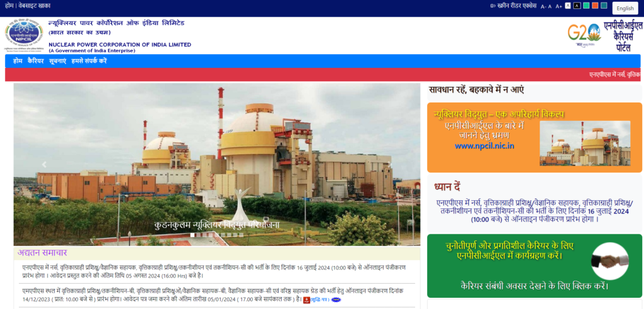The width and height of the screenshot is (644, 309).
Task: Open www.npcil.nic.in link in orange banner
Action: (485, 146)
